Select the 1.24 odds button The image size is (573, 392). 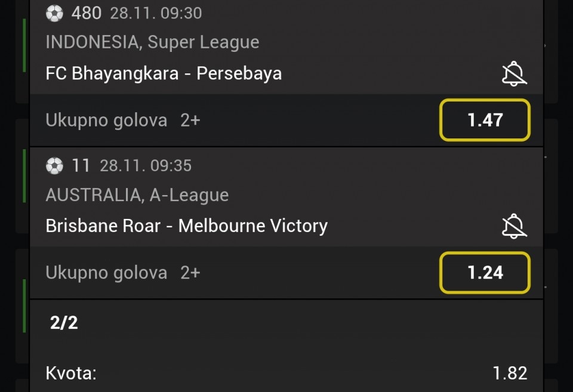tap(485, 273)
